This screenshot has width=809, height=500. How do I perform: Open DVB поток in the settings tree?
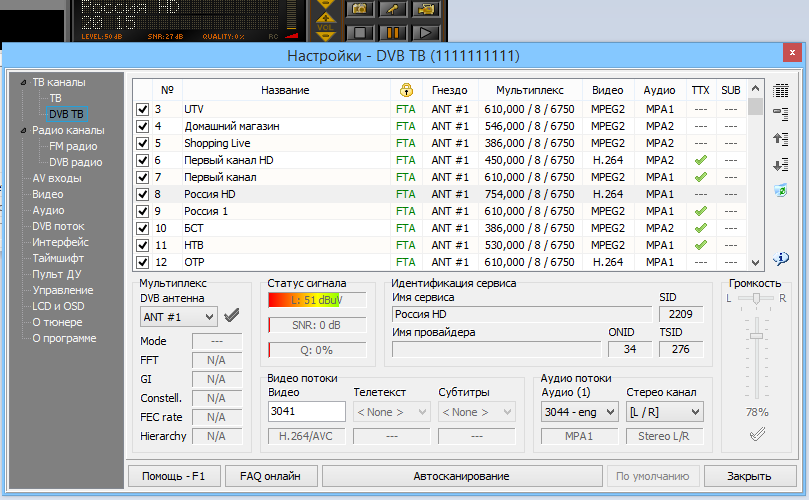coord(58,226)
